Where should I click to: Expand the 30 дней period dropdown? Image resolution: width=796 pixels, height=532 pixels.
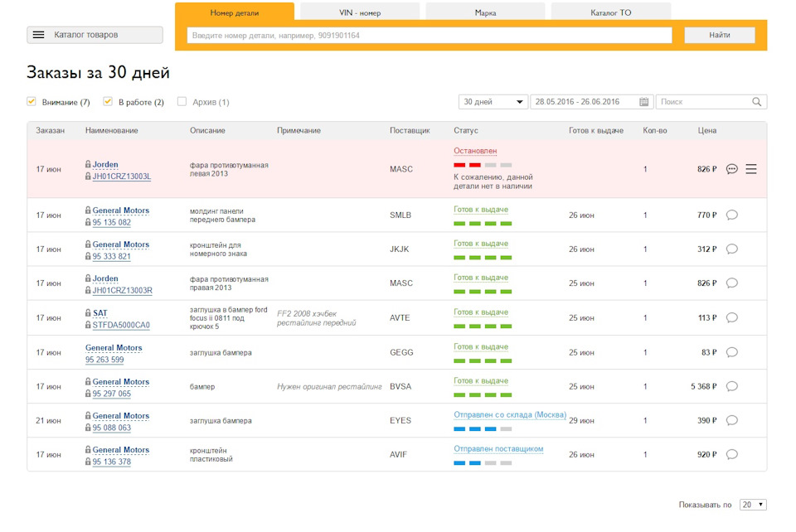click(x=493, y=102)
